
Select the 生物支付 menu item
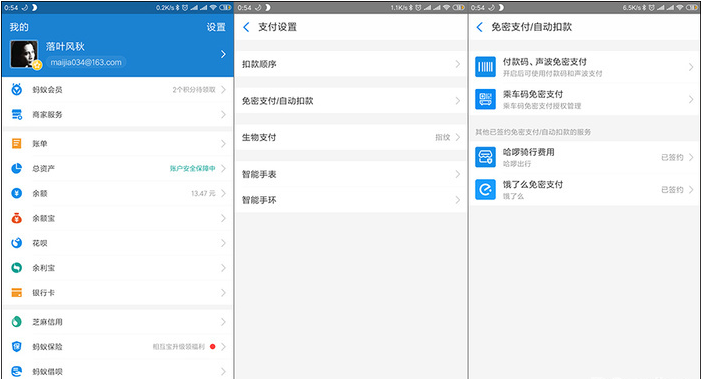click(259, 137)
